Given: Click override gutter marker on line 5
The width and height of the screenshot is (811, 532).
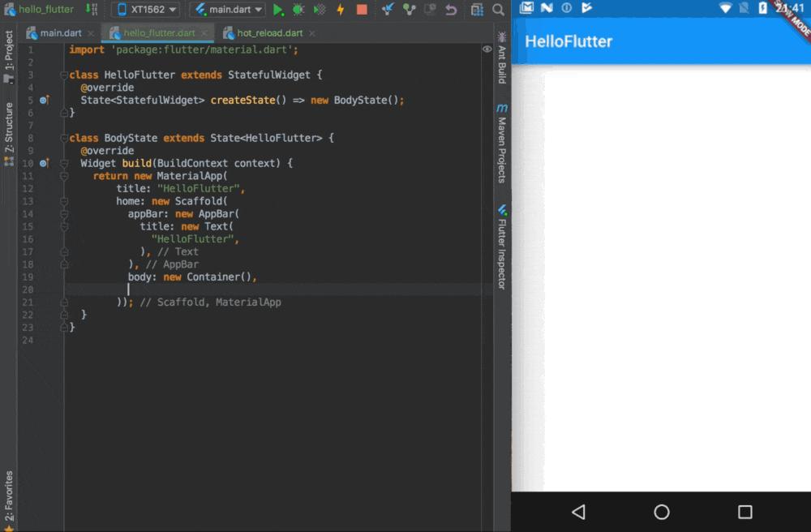Looking at the screenshot, I should pyautogui.click(x=45, y=100).
